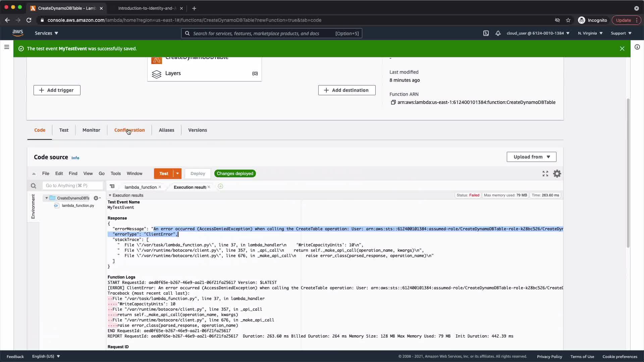Collapse the CreateDynamoDBTable folder tree
Image resolution: width=644 pixels, height=362 pixels.
click(47, 198)
